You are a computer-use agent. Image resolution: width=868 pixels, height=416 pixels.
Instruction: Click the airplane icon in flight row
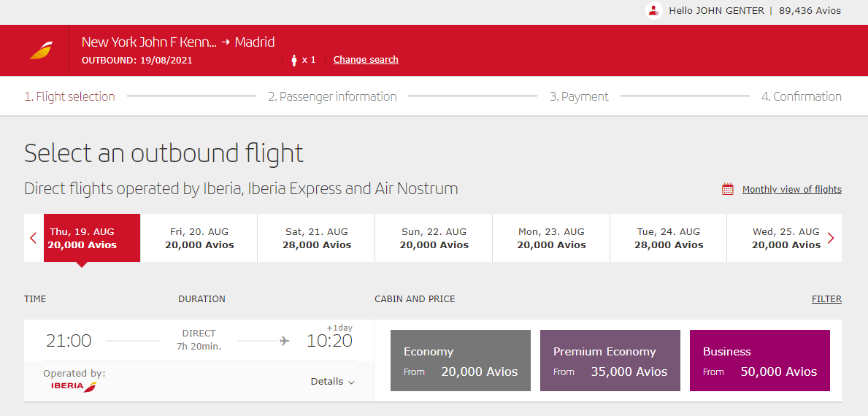[x=285, y=341]
